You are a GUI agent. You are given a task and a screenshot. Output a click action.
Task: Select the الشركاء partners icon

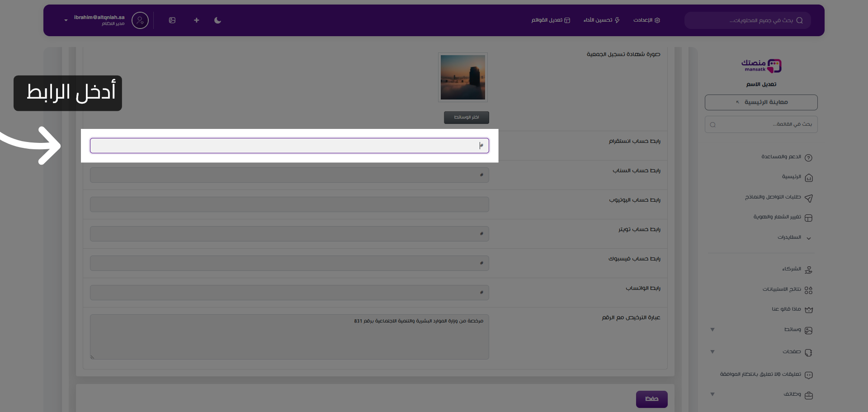pyautogui.click(x=808, y=270)
